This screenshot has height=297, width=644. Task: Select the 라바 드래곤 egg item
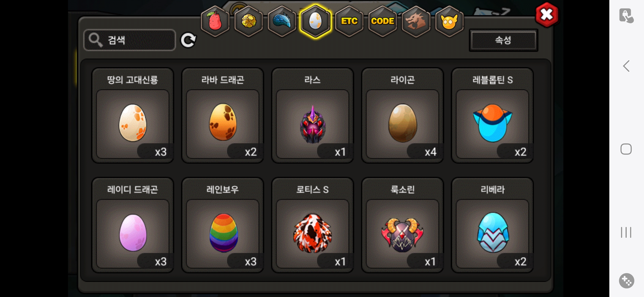coord(223,116)
